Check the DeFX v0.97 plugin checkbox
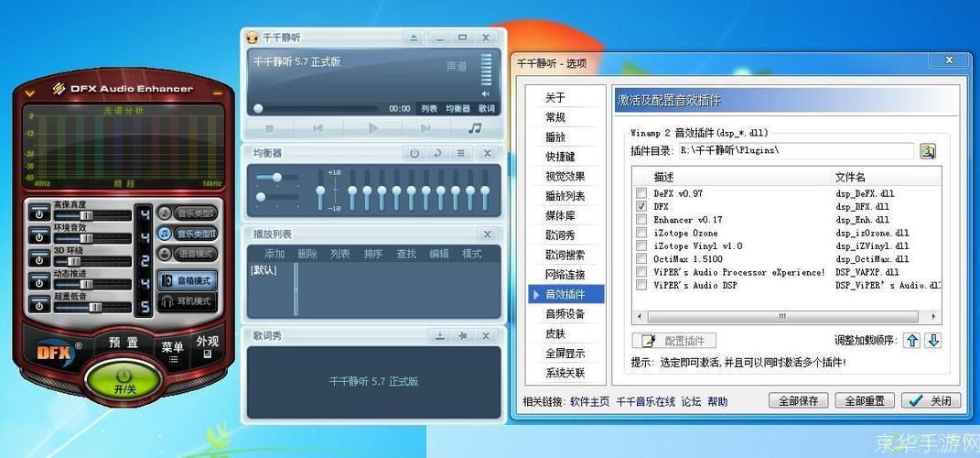 pos(641,192)
